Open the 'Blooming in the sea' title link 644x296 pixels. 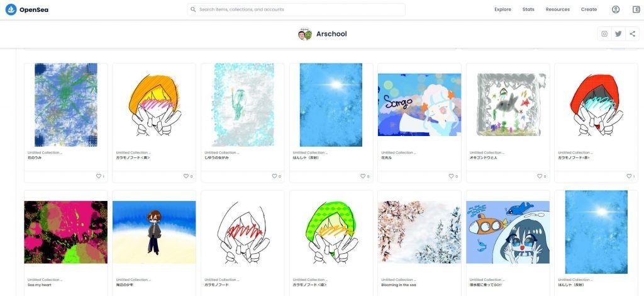pyautogui.click(x=398, y=285)
